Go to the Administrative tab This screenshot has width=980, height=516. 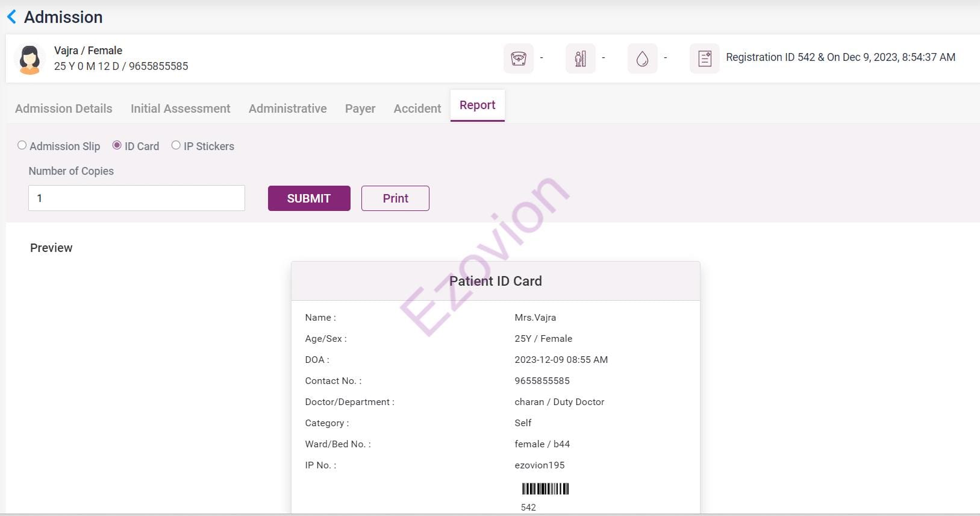coord(287,109)
